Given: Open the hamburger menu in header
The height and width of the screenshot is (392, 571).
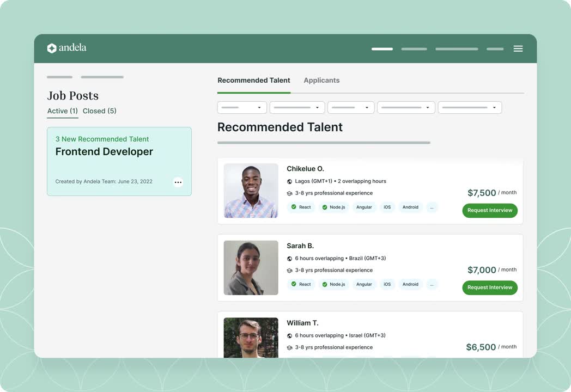Looking at the screenshot, I should [x=518, y=48].
